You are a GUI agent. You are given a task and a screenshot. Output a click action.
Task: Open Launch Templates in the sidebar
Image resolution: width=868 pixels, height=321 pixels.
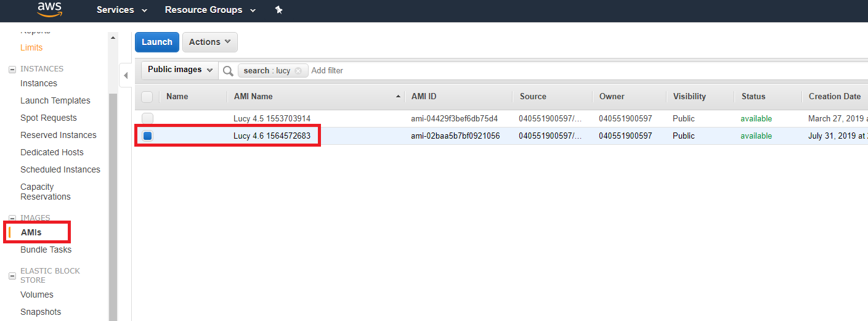point(55,100)
